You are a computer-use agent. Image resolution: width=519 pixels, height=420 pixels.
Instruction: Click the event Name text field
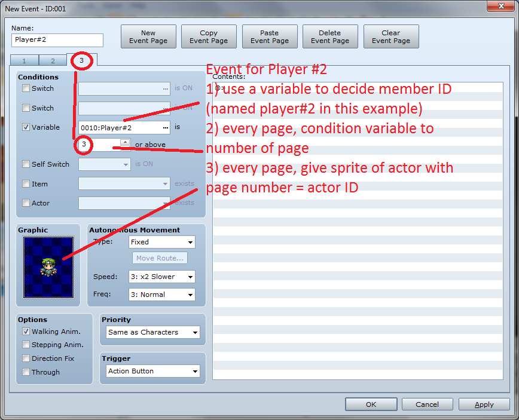(x=57, y=40)
